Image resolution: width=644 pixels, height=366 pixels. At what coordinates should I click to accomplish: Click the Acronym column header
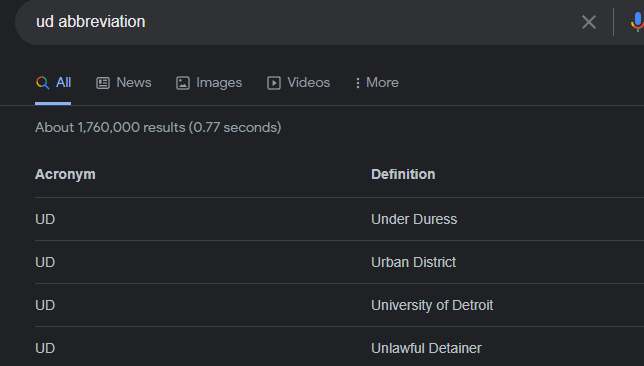coord(65,174)
